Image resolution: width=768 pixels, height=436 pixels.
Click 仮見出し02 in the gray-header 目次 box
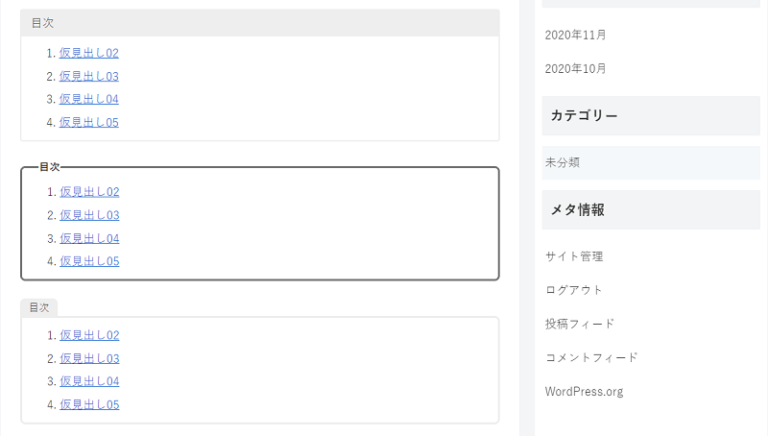[x=89, y=53]
